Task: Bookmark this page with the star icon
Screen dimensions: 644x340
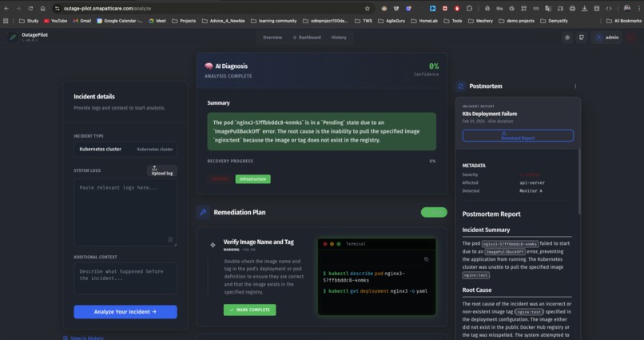Action: [x=368, y=8]
